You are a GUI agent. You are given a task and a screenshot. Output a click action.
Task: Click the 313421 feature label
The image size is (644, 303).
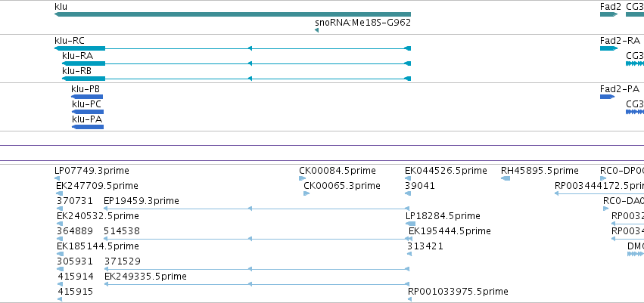click(x=425, y=246)
